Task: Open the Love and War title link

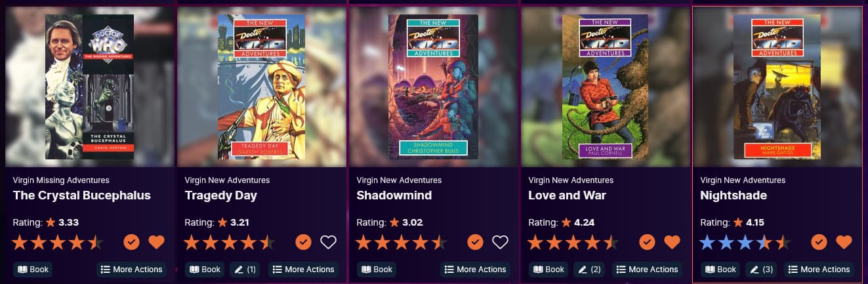Action: click(567, 195)
